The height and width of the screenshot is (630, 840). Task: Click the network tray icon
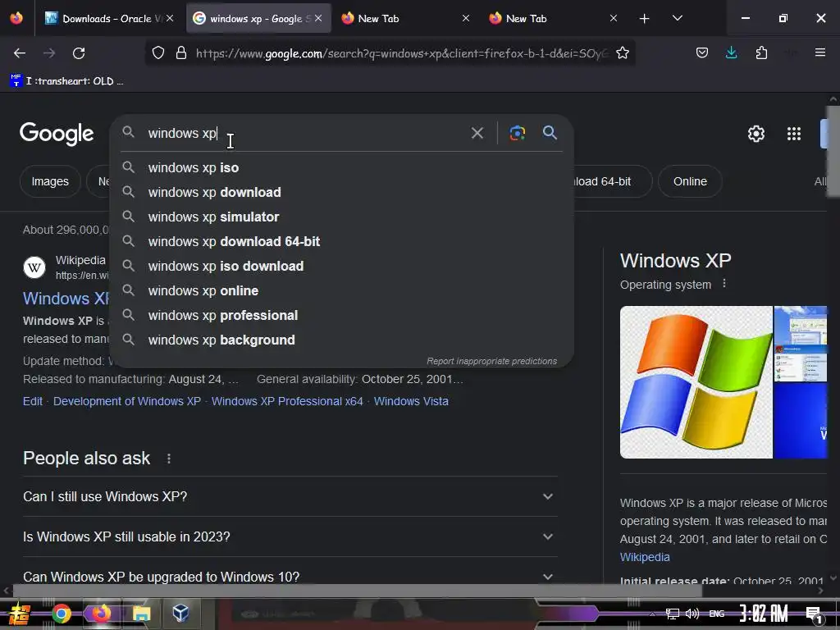click(672, 614)
